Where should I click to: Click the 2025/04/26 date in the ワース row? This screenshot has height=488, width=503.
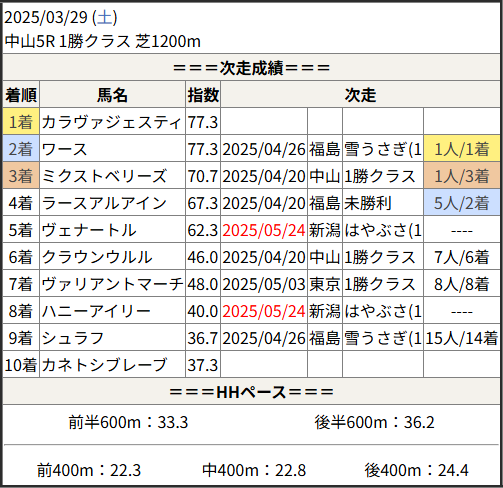pos(264,149)
